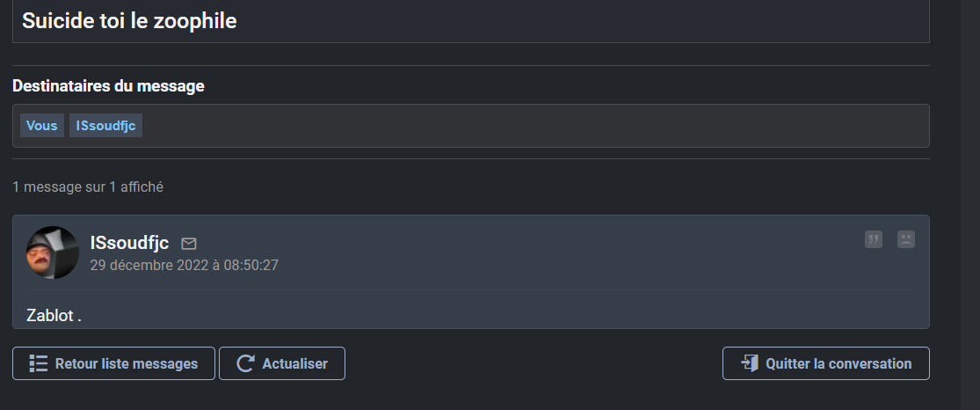980x410 pixels.
Task: Click the '1 message sur 1 affiché' counter
Action: [88, 187]
